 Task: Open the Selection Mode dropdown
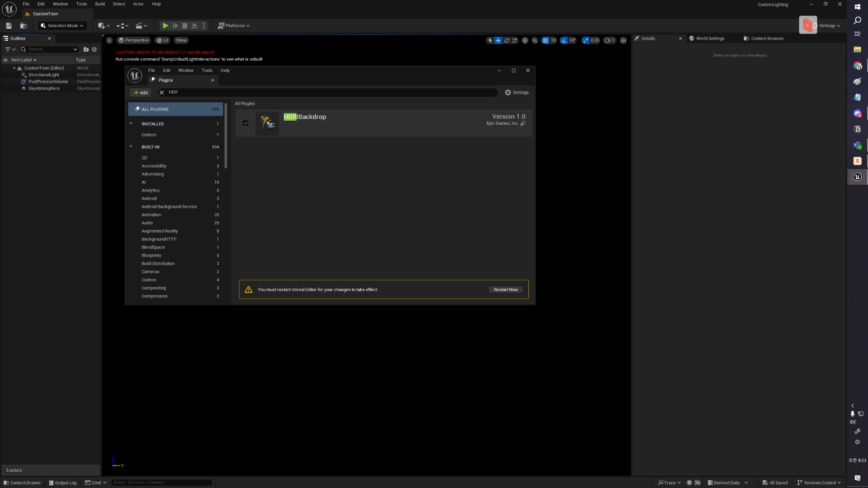tap(62, 26)
